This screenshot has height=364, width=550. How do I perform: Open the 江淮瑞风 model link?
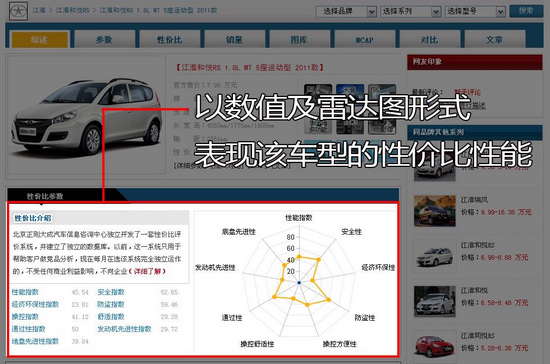(x=474, y=200)
